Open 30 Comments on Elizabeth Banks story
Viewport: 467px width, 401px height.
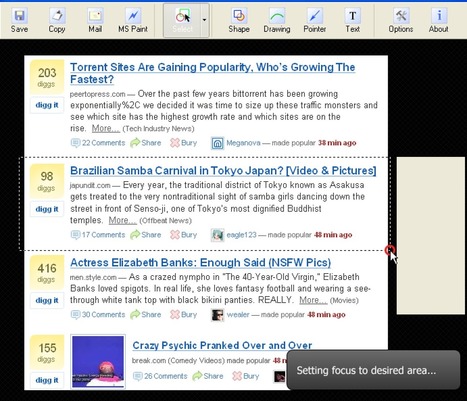(x=98, y=314)
